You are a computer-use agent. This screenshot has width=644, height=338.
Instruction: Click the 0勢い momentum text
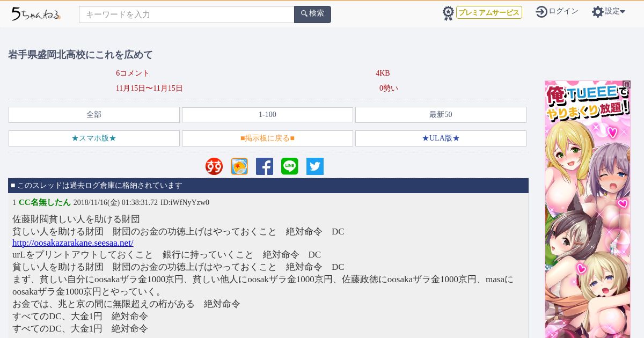click(389, 89)
